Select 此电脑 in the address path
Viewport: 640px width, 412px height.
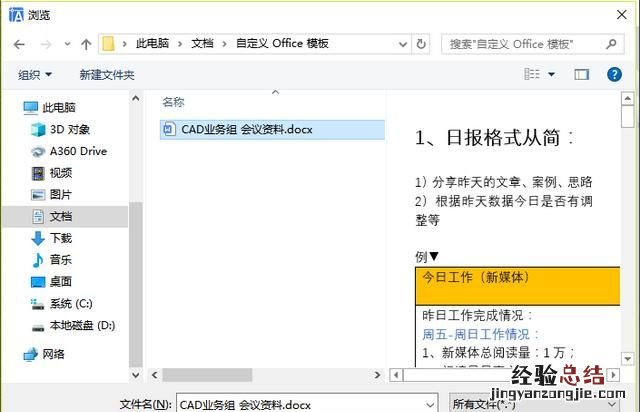pos(152,43)
